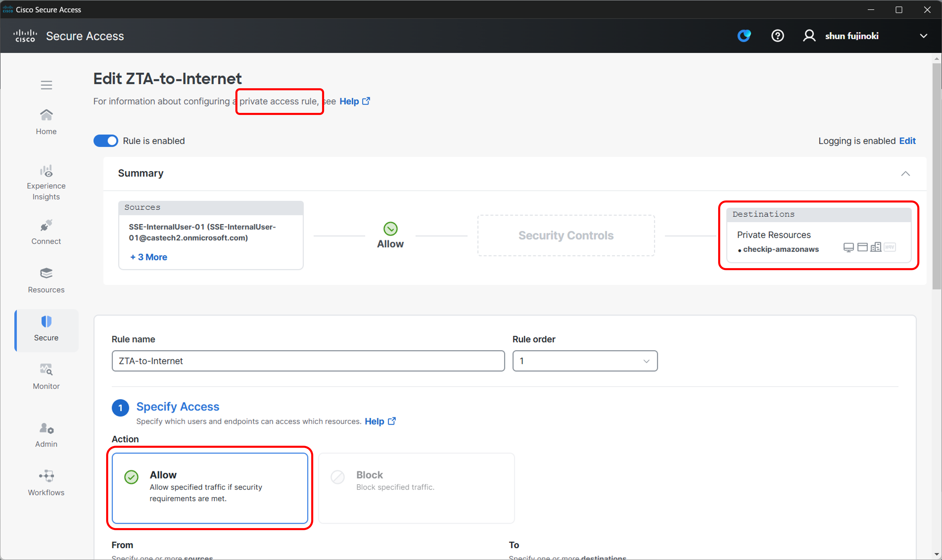Select the Allow action option

coord(210,488)
